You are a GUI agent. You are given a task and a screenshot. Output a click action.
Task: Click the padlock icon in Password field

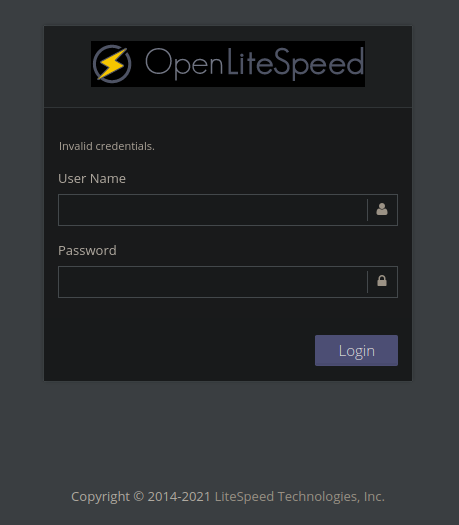tap(382, 281)
